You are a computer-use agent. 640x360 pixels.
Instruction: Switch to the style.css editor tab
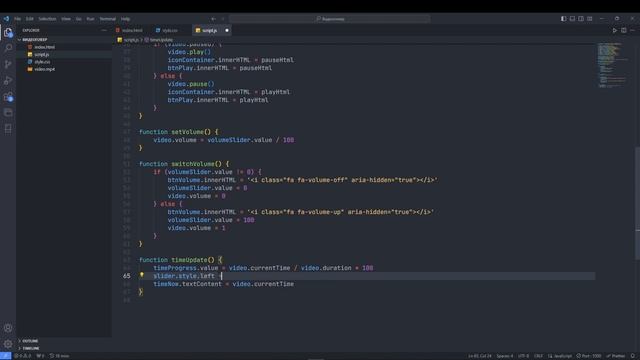click(169, 30)
